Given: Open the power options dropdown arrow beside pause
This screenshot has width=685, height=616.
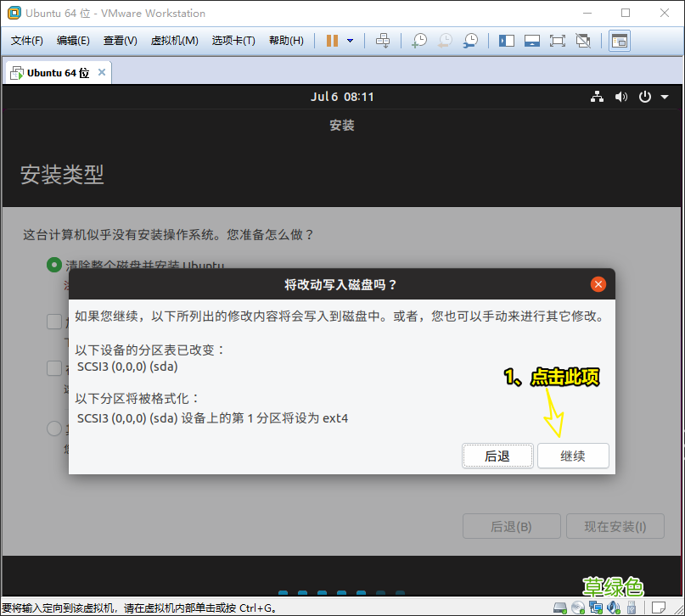Looking at the screenshot, I should (x=350, y=41).
